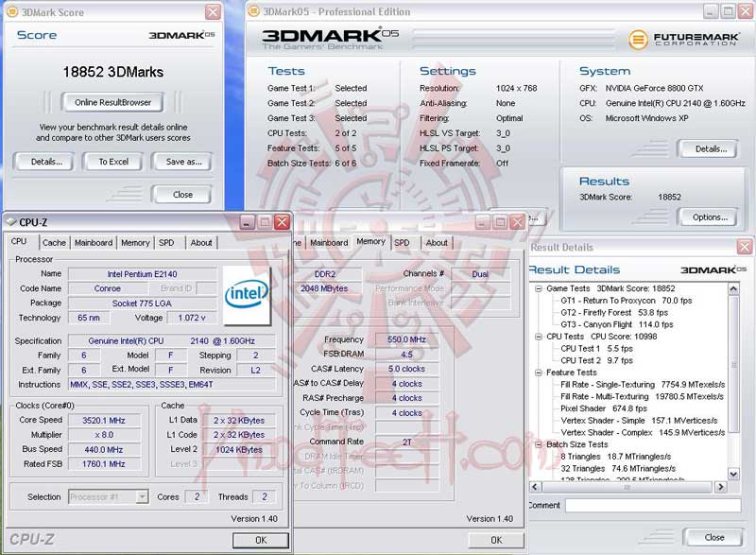Select Mainboard tab in second CPU-Z window
Screen dimensions: 756x555
329,243
